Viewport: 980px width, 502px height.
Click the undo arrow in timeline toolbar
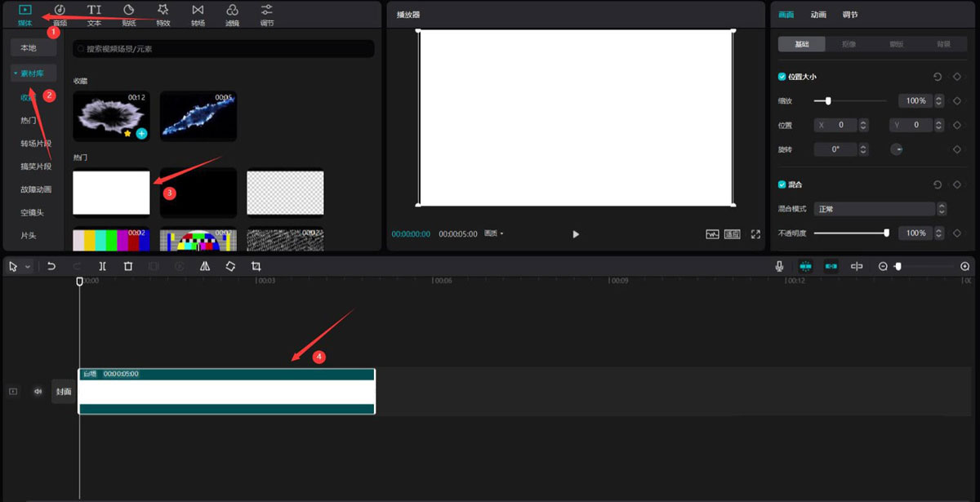[x=51, y=266]
